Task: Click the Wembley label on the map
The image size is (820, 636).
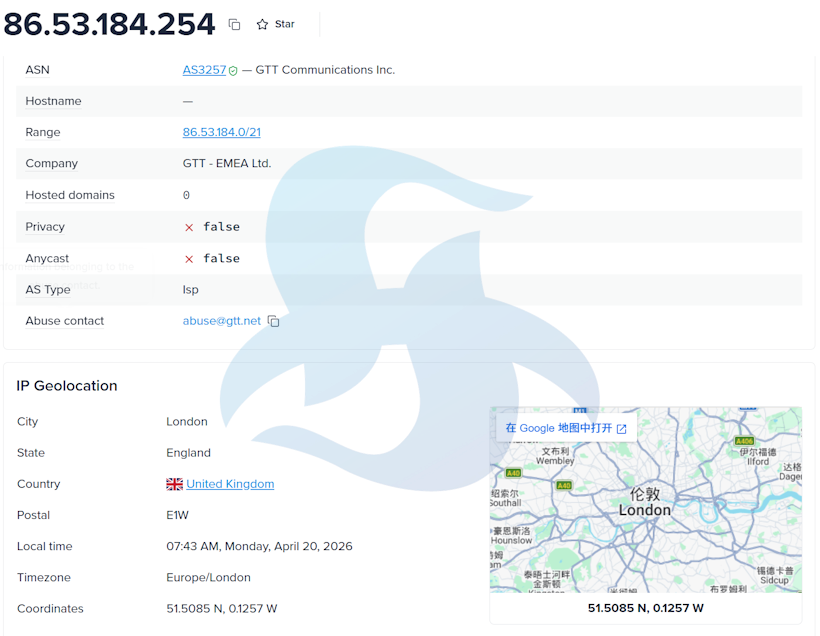Action: click(x=555, y=461)
